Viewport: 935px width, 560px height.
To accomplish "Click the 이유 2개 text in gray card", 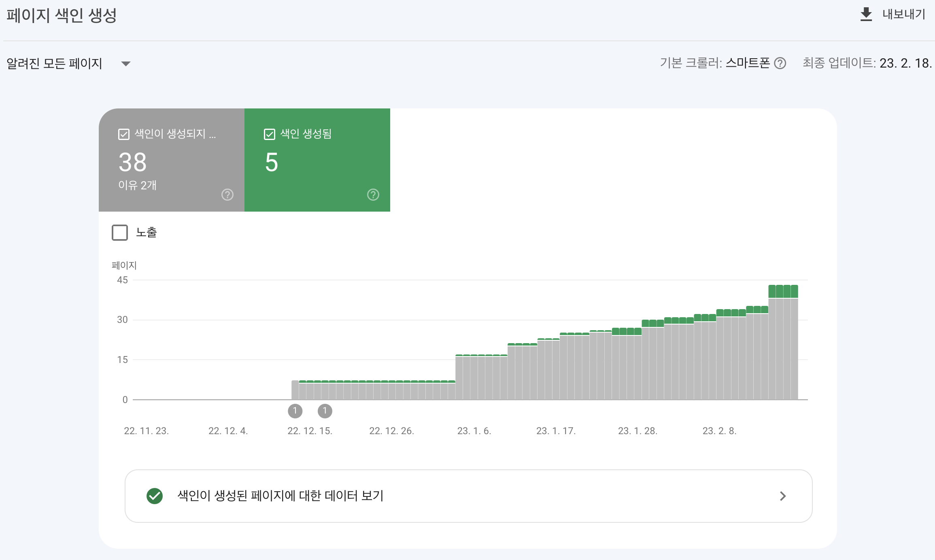I will click(x=137, y=185).
